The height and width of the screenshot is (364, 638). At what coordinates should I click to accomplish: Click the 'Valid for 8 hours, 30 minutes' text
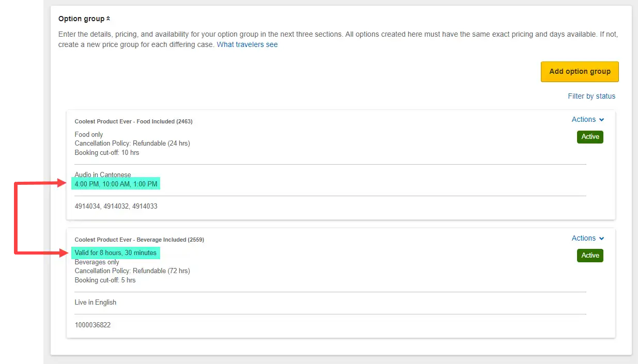116,253
